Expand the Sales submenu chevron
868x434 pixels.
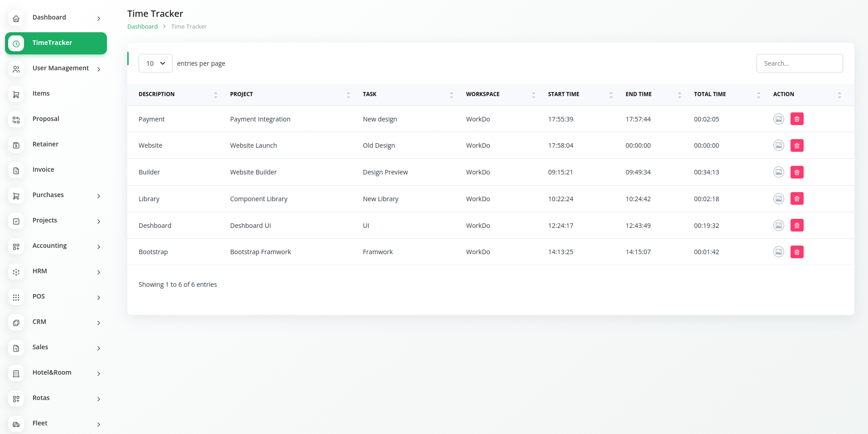(x=98, y=348)
